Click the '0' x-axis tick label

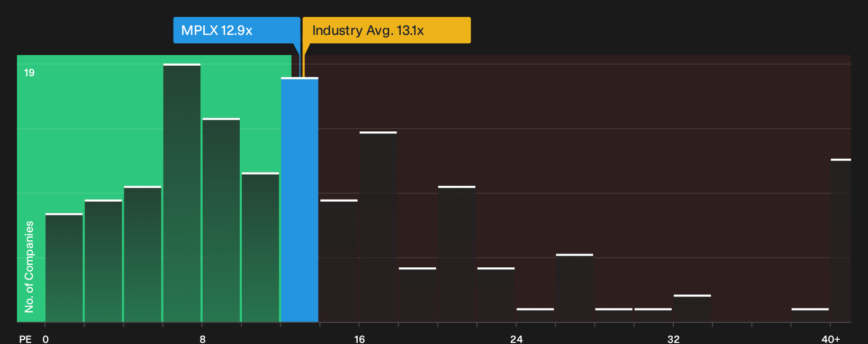pos(46,339)
